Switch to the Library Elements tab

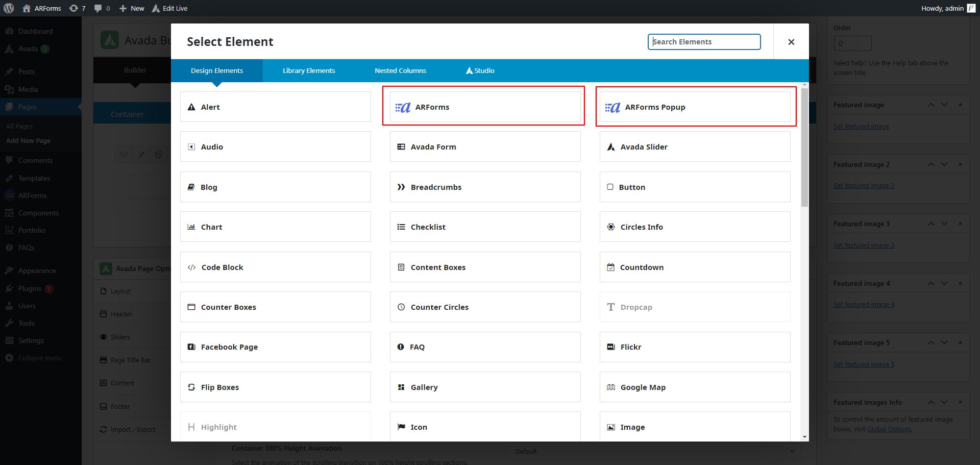pos(309,70)
